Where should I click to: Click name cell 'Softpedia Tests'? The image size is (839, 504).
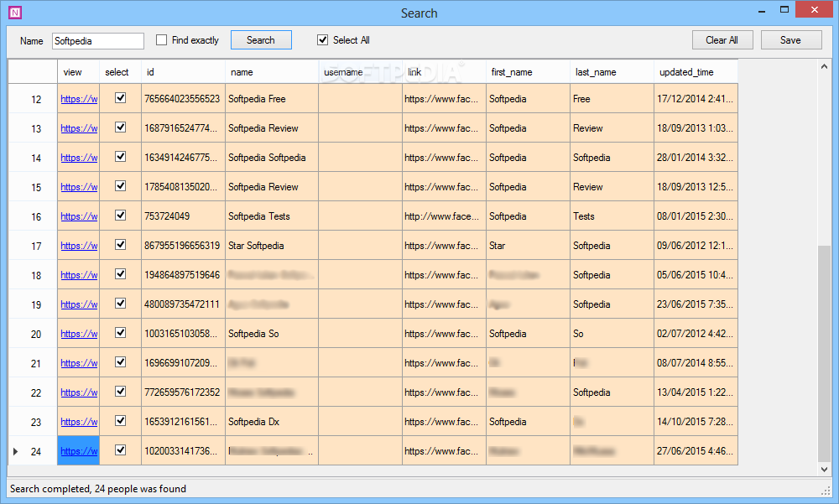coord(272,216)
